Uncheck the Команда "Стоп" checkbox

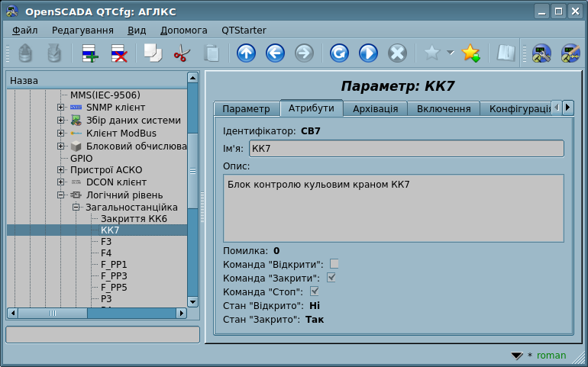pos(315,291)
